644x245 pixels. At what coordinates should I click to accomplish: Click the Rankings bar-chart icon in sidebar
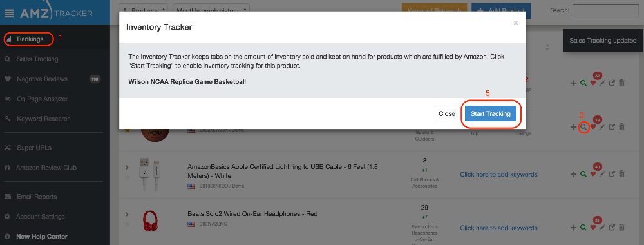point(8,39)
